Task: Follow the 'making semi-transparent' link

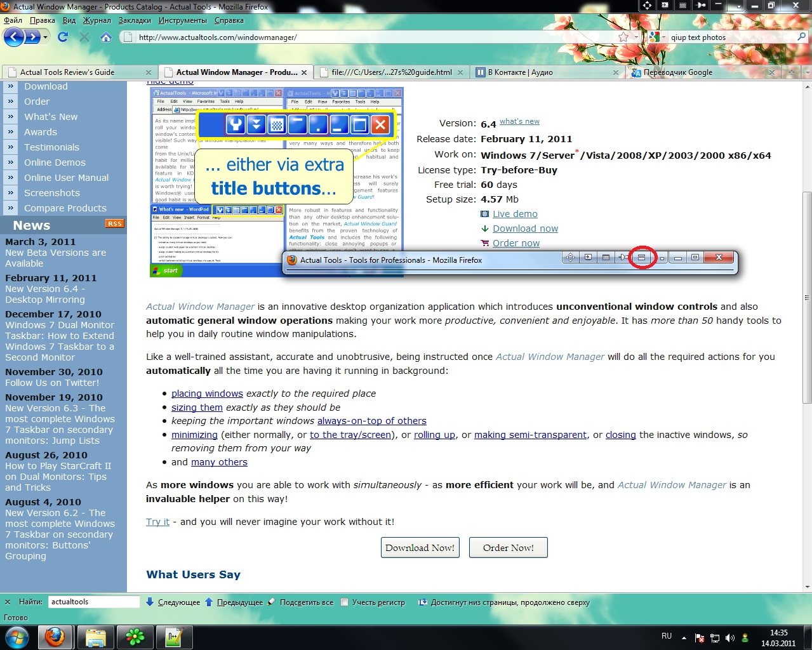Action: (530, 435)
